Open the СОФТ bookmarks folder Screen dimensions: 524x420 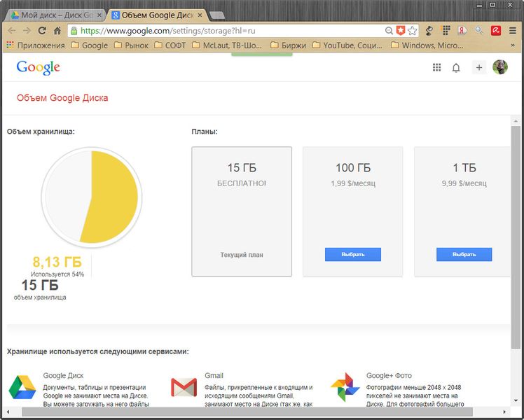[170, 45]
